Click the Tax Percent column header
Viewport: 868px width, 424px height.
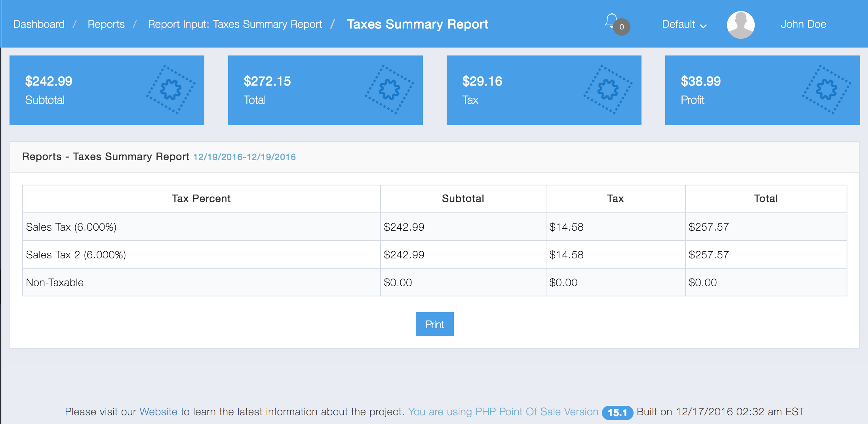201,199
